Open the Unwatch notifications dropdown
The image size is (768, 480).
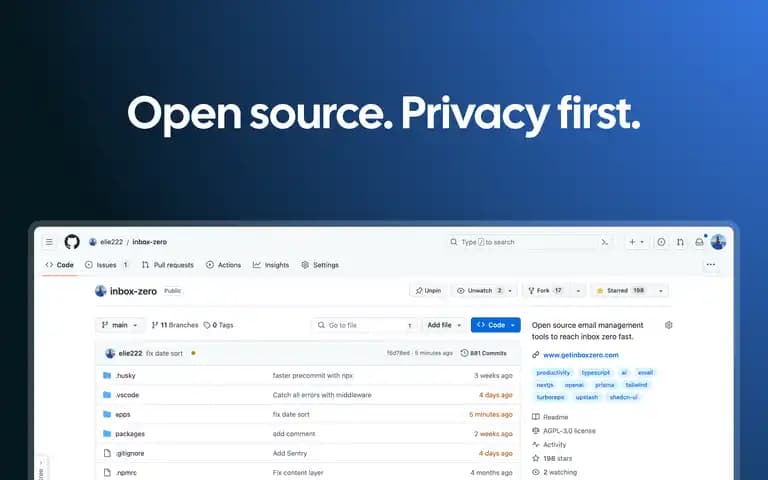click(484, 290)
